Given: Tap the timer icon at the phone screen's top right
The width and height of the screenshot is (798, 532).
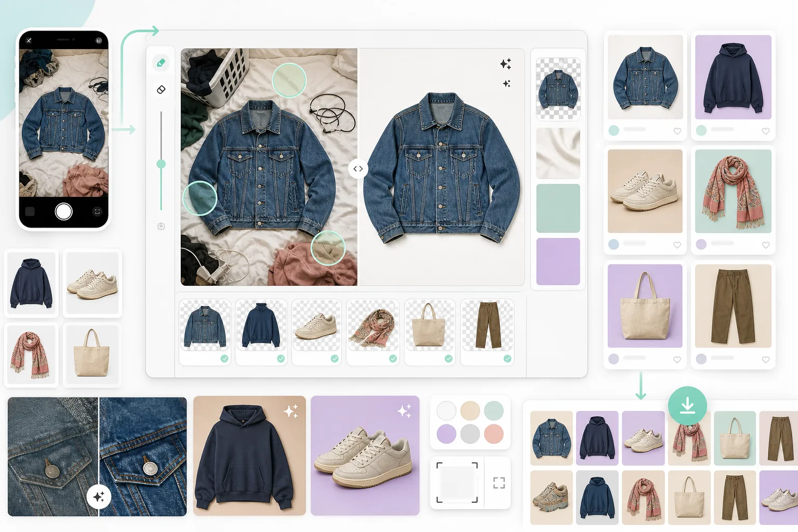Looking at the screenshot, I should point(98,41).
